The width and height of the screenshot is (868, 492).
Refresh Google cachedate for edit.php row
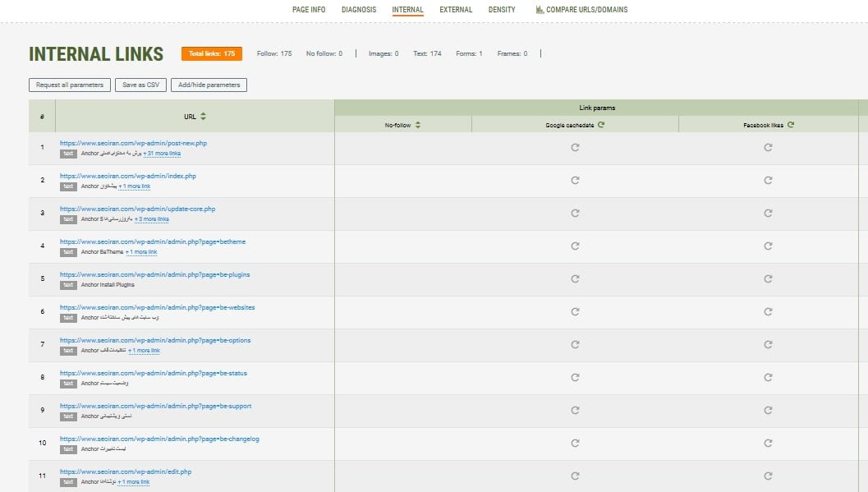(x=575, y=476)
